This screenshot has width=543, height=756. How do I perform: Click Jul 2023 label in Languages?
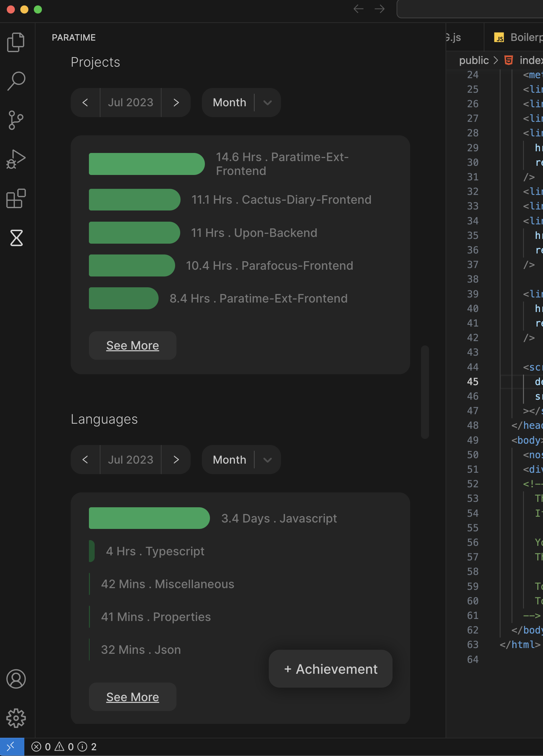coord(131,460)
